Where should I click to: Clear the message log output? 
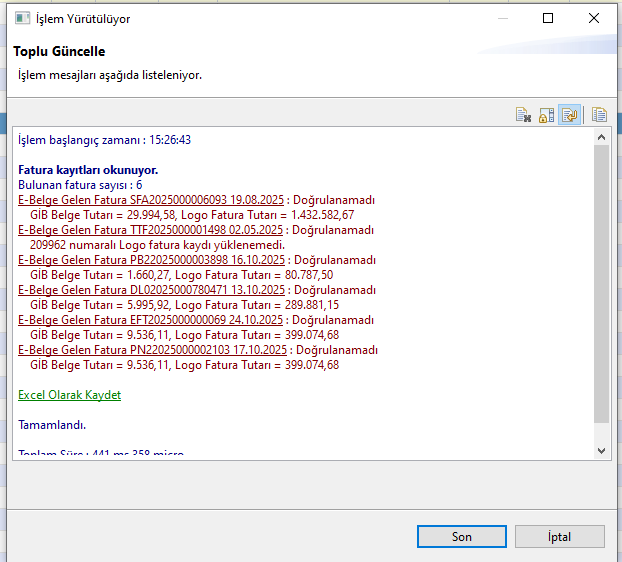(523, 115)
